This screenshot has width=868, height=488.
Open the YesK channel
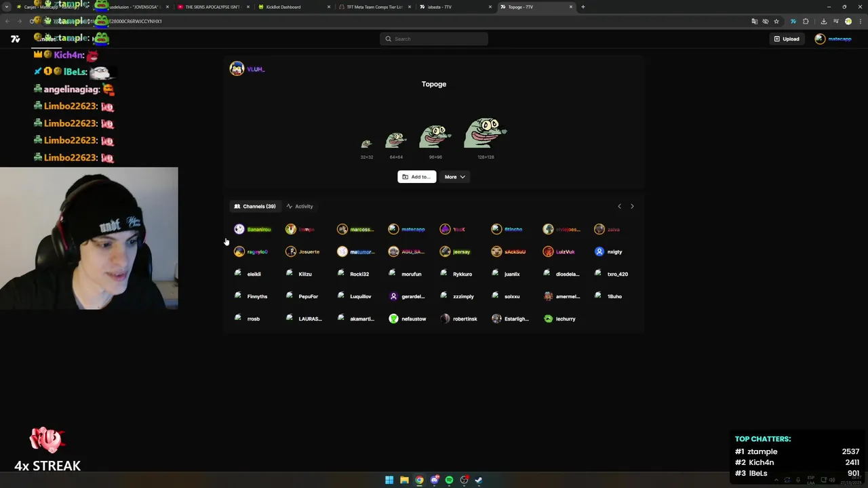[453, 229]
